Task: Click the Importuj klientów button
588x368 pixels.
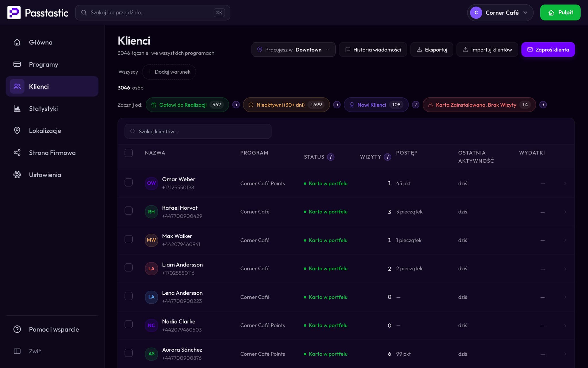Action: (487, 49)
